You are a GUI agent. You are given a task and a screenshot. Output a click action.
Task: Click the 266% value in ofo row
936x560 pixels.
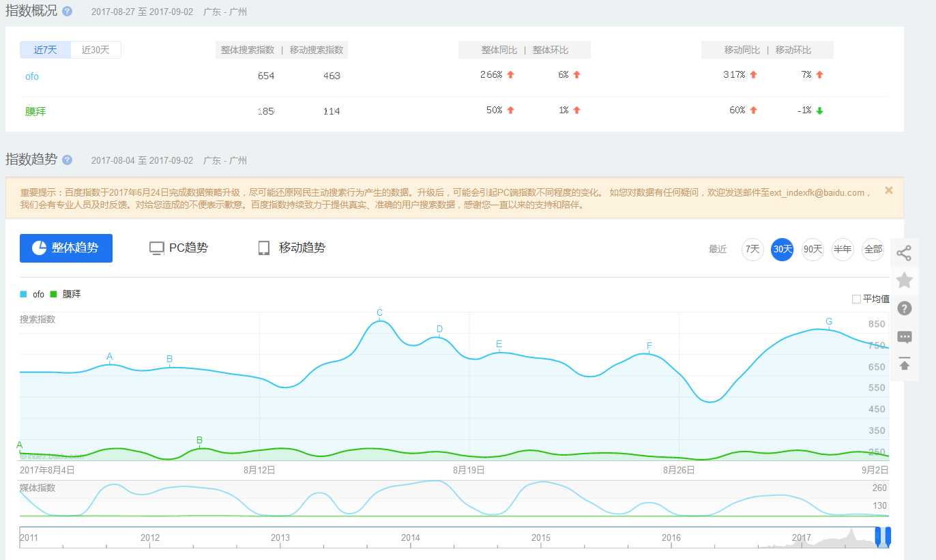[x=491, y=75]
